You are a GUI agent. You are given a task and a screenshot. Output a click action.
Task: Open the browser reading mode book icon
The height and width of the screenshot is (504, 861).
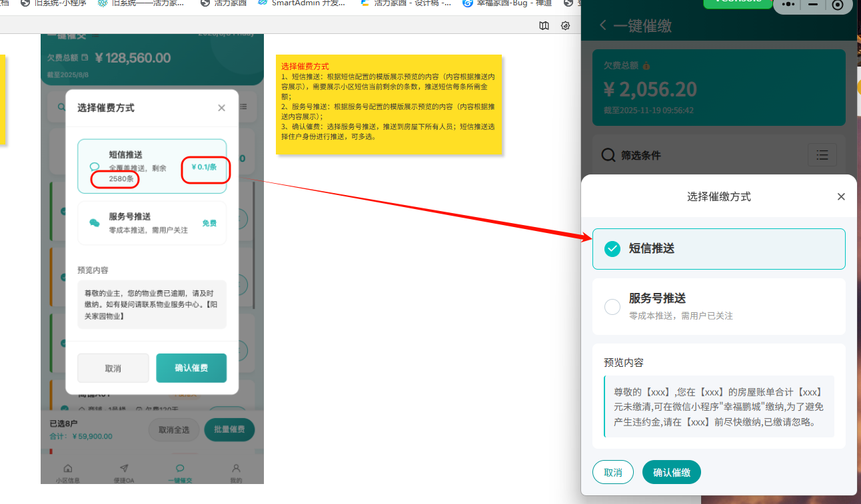[x=544, y=25]
